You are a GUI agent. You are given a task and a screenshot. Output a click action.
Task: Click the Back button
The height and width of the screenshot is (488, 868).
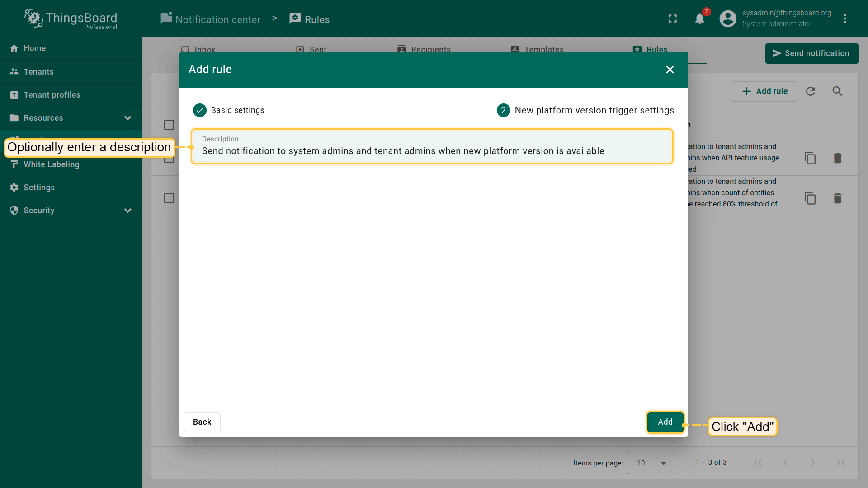(202, 422)
